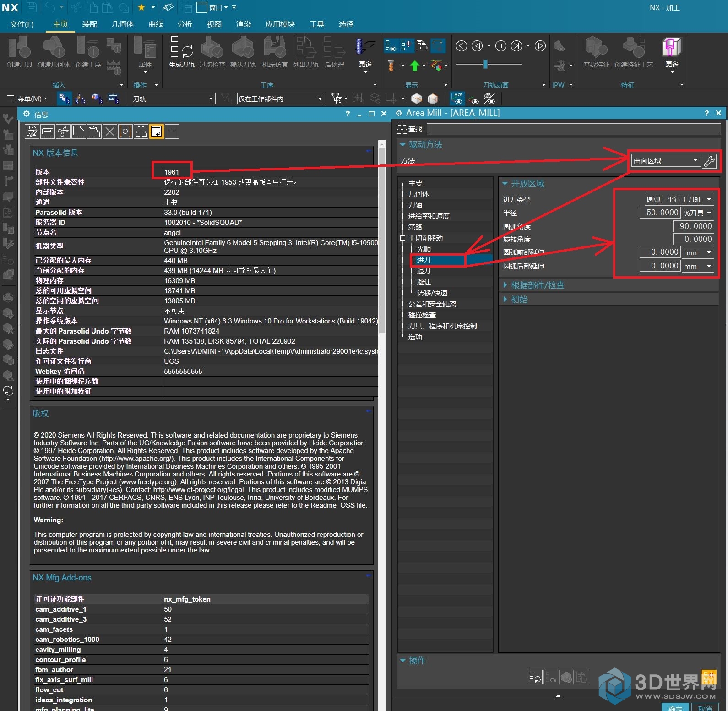The height and width of the screenshot is (711, 728).
Task: Click the Gouge Check (过切检查) icon
Action: pyautogui.click(x=212, y=47)
